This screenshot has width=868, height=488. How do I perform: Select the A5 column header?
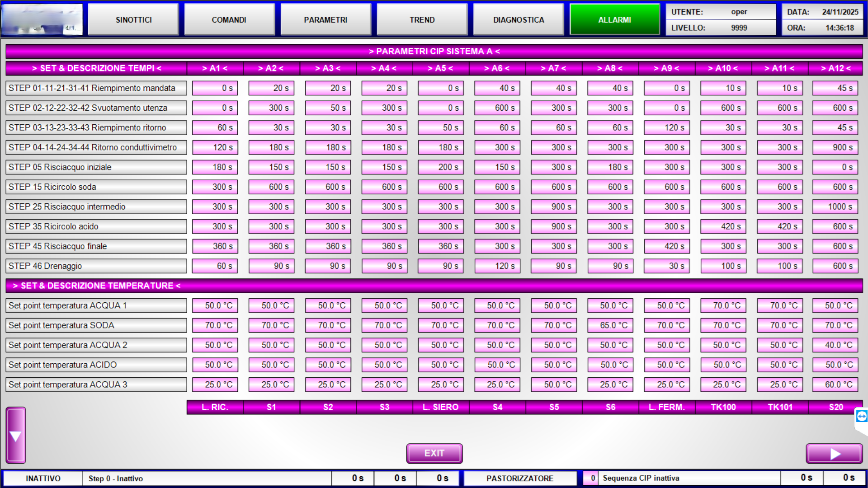441,68
